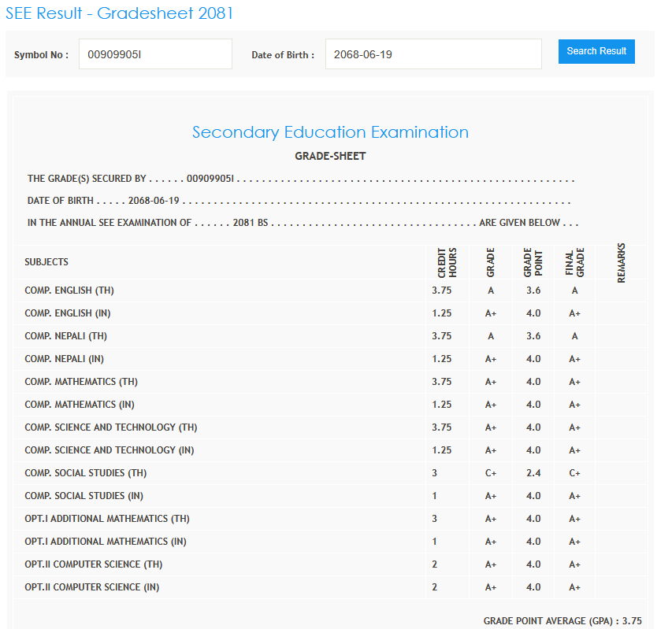672x629 pixels.
Task: Click the Symbol No input field
Action: click(155, 54)
